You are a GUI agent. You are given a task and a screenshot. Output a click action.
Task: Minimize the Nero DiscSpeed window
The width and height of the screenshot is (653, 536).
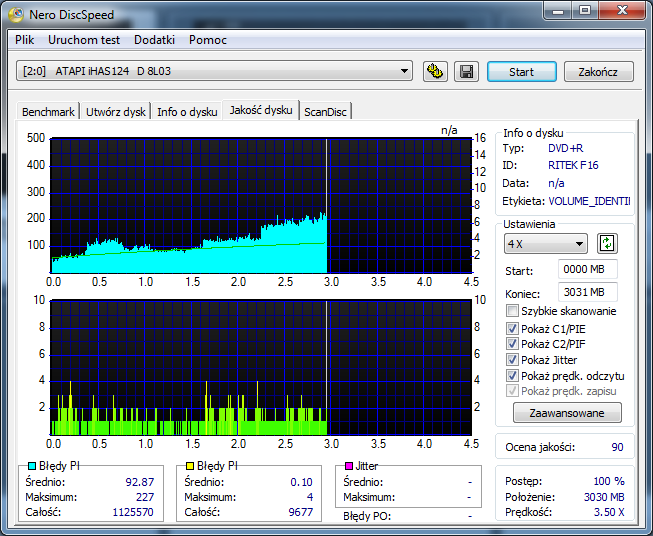(558, 10)
